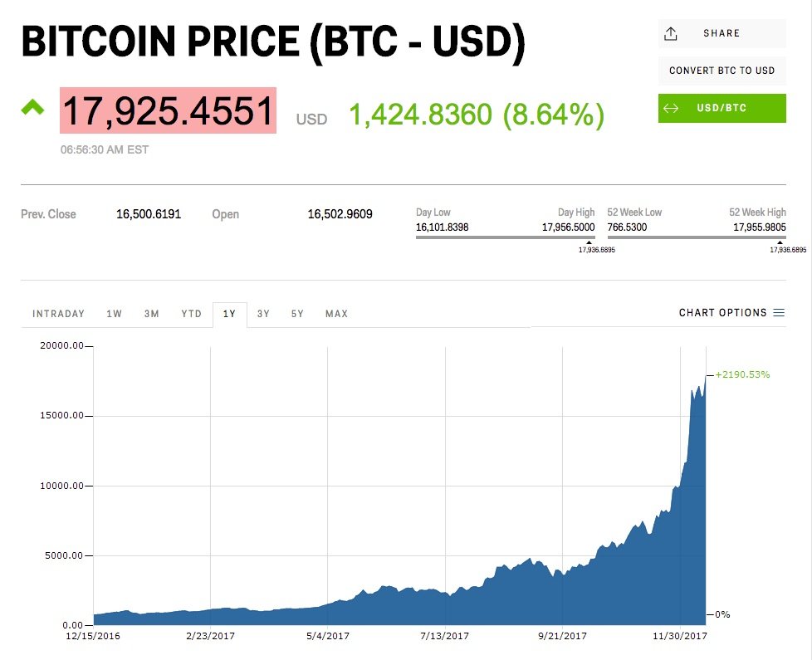Open the CHART OPTIONS menu
This screenshot has height=660, width=812.
(x=731, y=313)
